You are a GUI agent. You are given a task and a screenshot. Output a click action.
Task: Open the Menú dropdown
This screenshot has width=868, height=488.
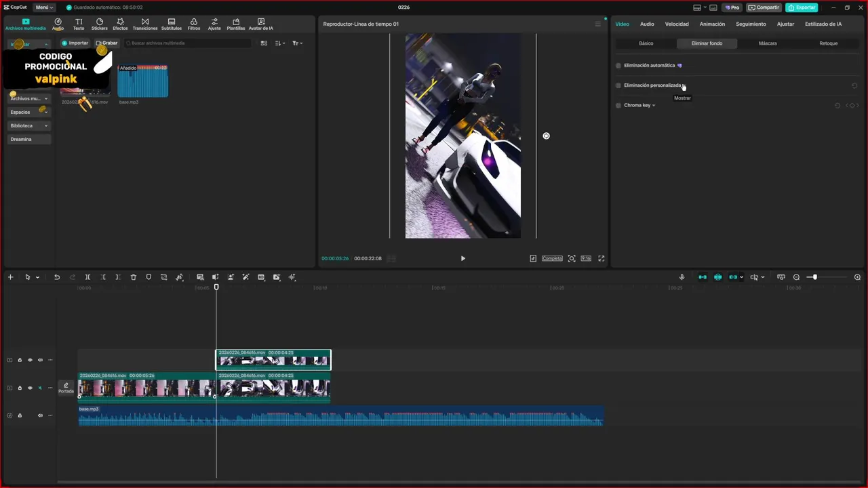(44, 7)
